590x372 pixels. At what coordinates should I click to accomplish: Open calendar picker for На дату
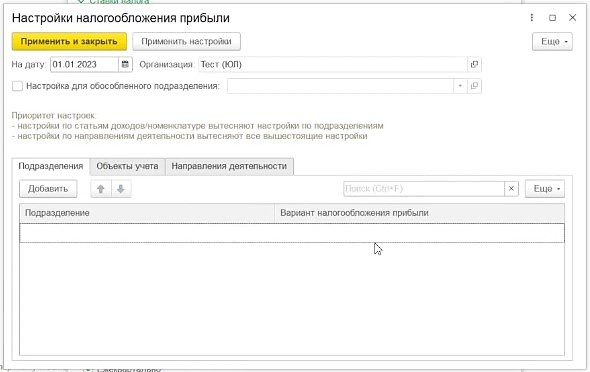pyautogui.click(x=125, y=64)
